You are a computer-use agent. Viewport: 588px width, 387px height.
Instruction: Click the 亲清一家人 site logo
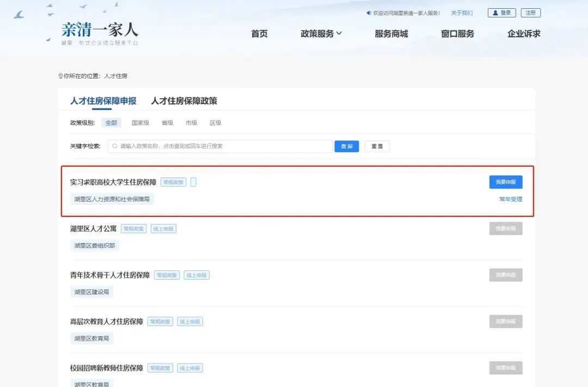click(x=100, y=30)
